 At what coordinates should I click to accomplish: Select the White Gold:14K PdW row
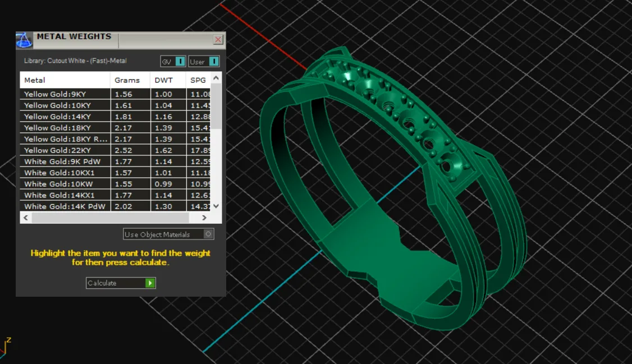pos(115,206)
